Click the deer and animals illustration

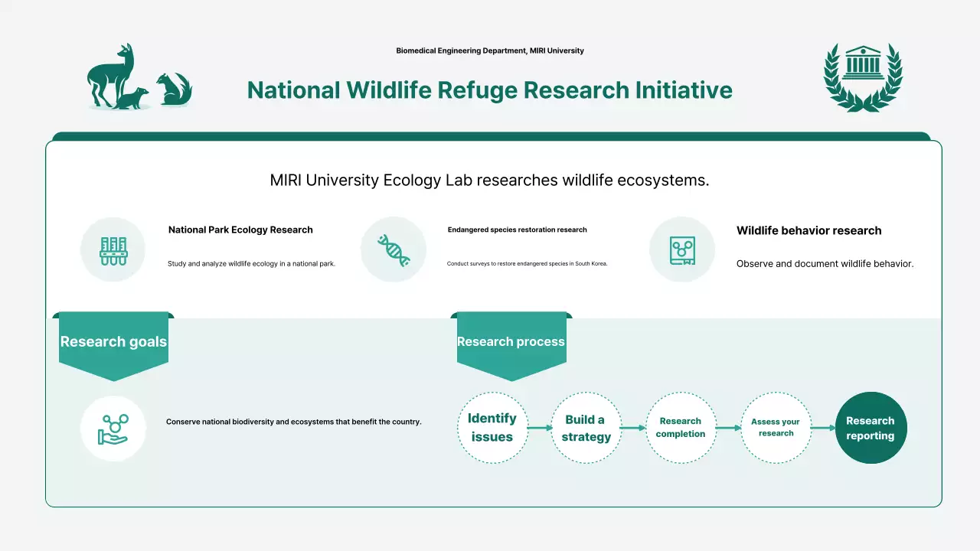[138, 78]
